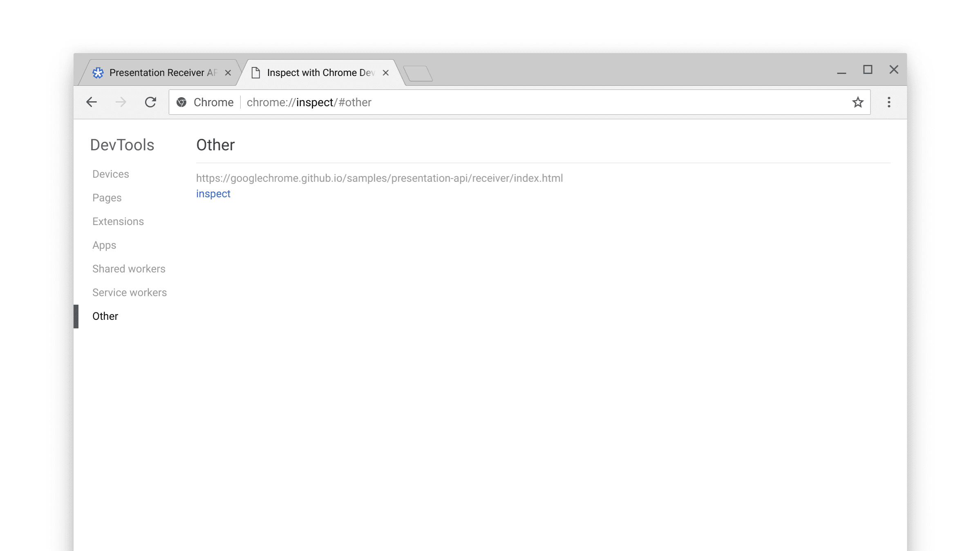Navigate to Service workers section

130,293
